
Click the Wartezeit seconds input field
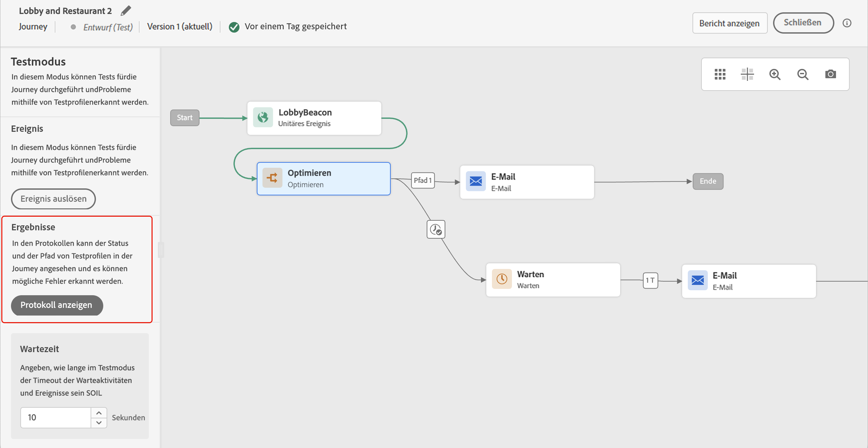pyautogui.click(x=56, y=417)
